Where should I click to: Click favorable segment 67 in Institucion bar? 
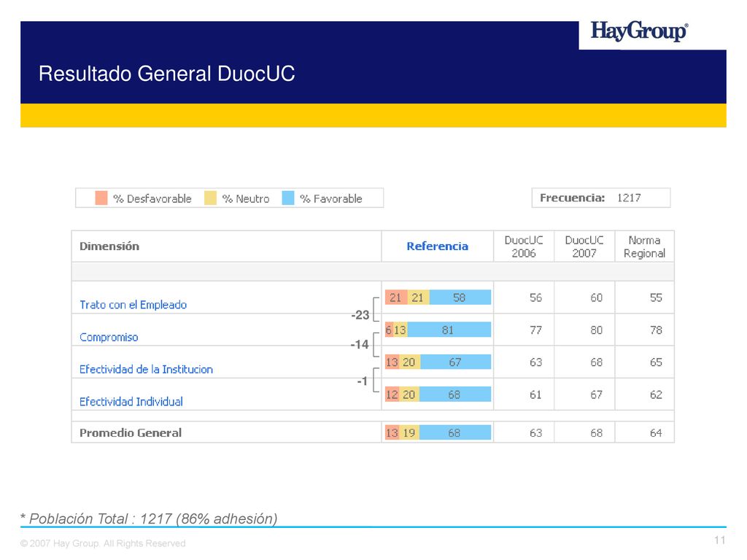(456, 362)
